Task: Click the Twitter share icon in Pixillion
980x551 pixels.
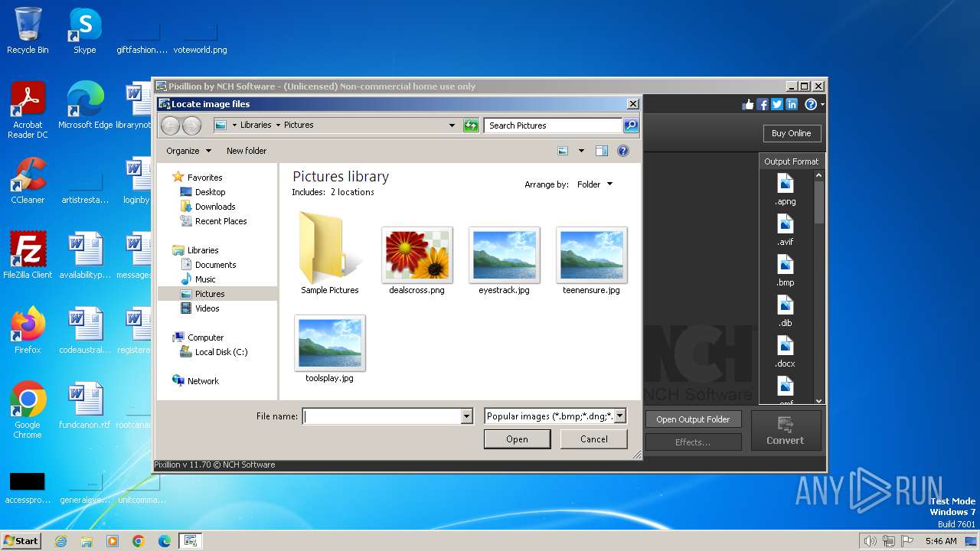Action: click(777, 104)
